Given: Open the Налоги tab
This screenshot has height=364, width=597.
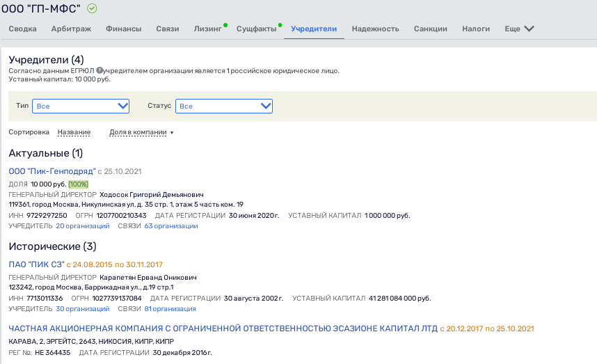Looking at the screenshot, I should [476, 29].
